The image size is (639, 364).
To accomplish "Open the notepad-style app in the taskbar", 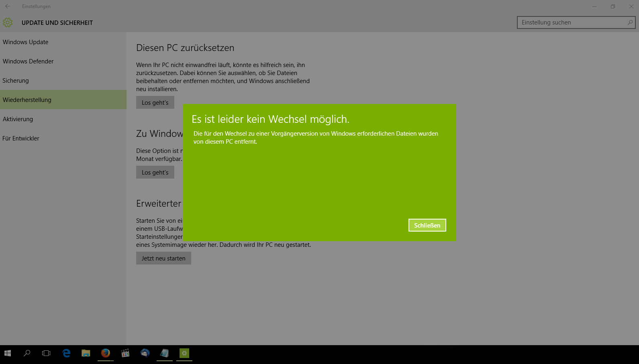I will click(164, 353).
